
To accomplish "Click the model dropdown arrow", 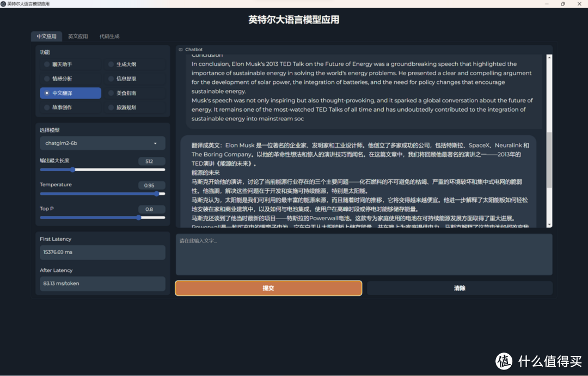I will (x=155, y=143).
